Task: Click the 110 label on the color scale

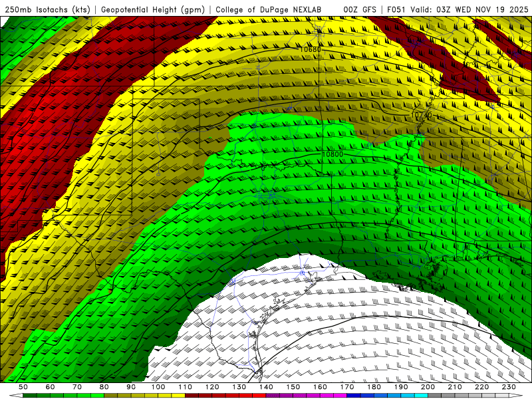Action: (x=185, y=387)
